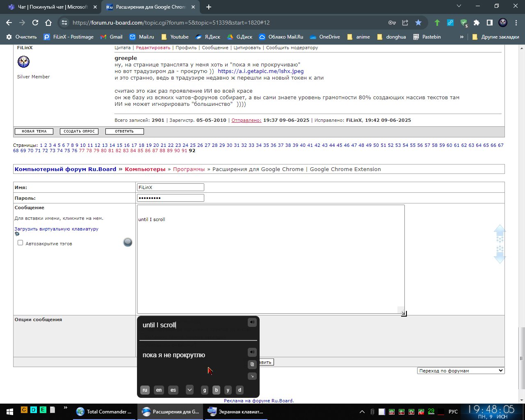Open the tab search chevron
Image resolution: width=525 pixels, height=420 pixels.
(459, 6)
